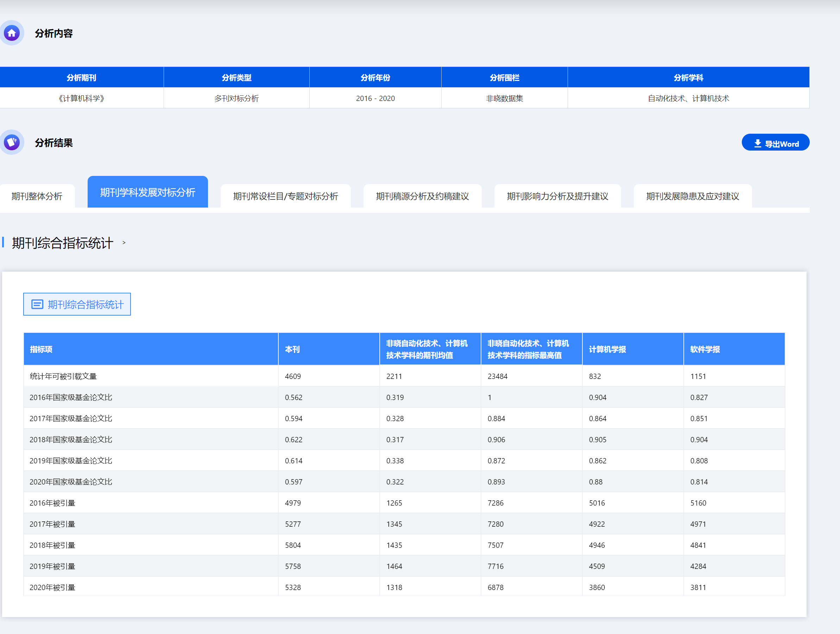Screen dimensions: 840x634
Task: Click the home icon beside 分析内容
Action: click(12, 33)
